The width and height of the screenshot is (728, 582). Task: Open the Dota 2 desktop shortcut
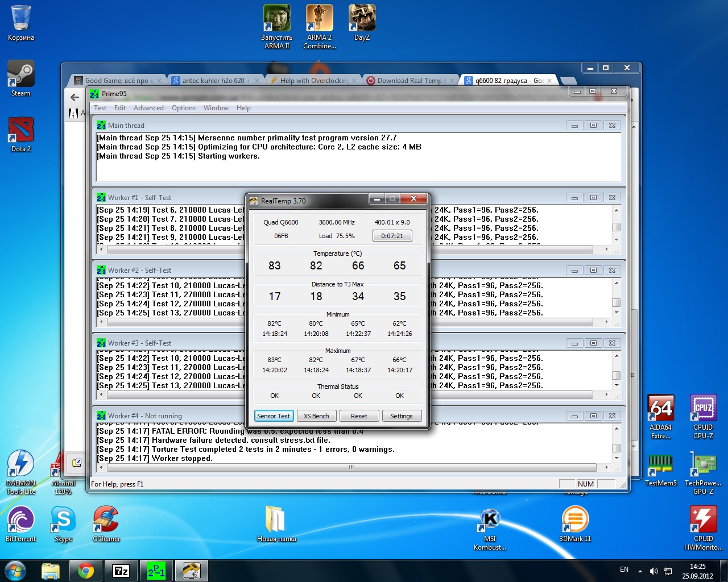point(21,135)
